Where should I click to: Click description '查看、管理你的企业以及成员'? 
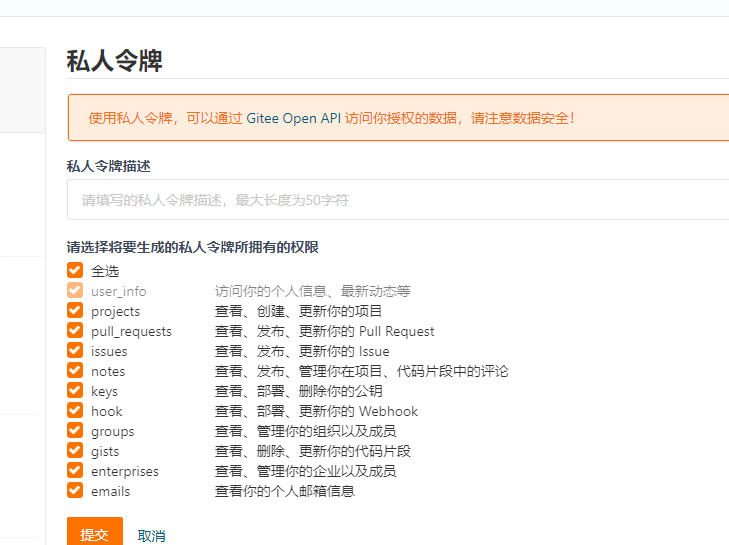pos(305,471)
